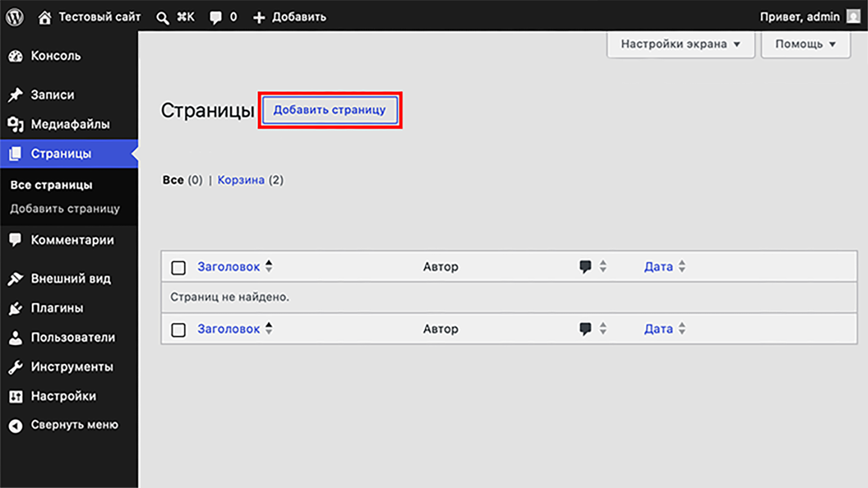Click Привет, admin account text
Screen dimensions: 868x488
pos(800,17)
